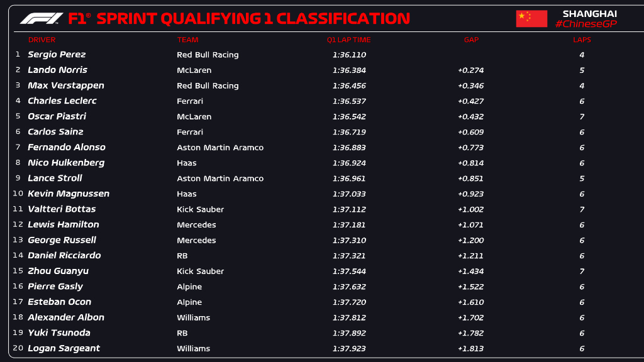Click Max Verstappen's name

pyautogui.click(x=66, y=85)
